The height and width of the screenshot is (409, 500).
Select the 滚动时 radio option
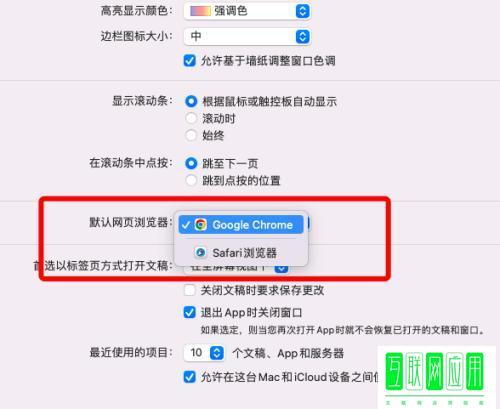191,118
